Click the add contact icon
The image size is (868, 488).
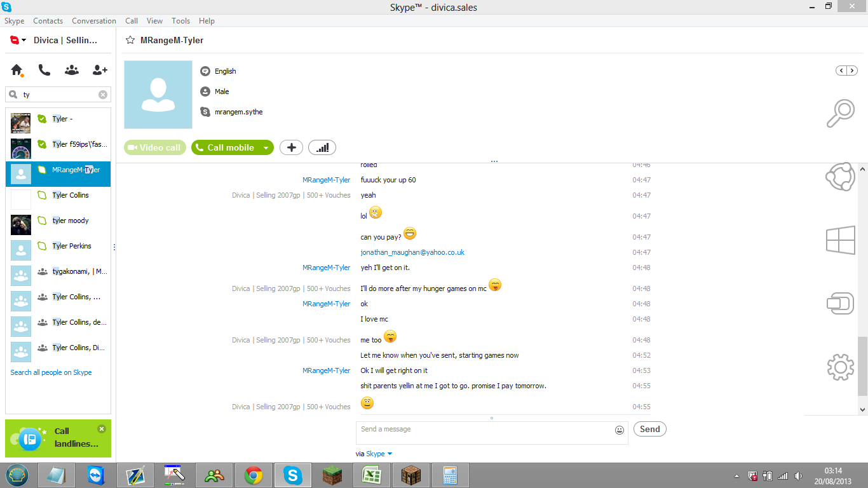[100, 70]
